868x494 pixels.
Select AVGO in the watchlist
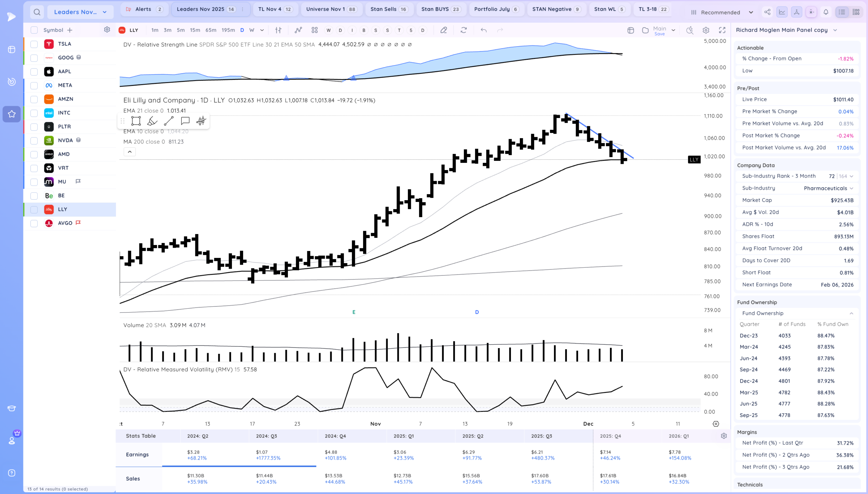(65, 223)
